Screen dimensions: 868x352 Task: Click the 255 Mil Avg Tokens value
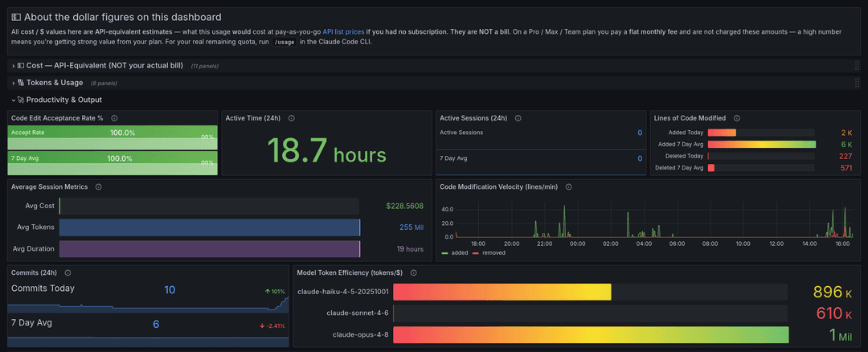[x=411, y=227]
